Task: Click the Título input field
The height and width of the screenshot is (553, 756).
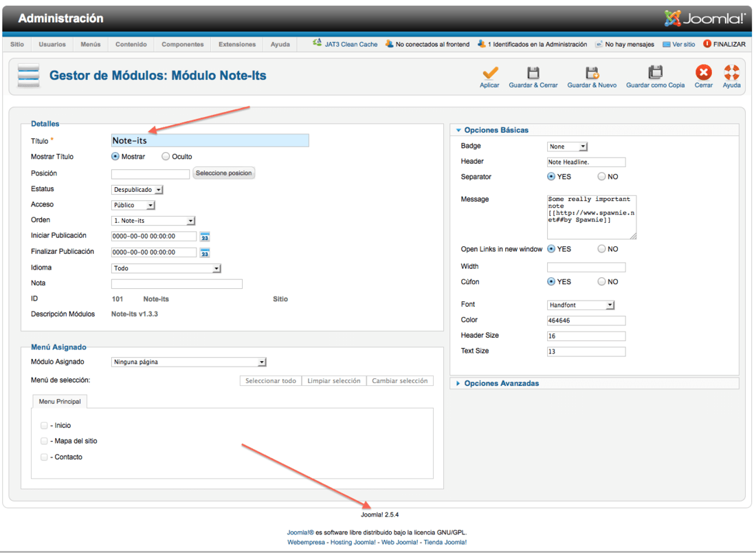Action: (210, 140)
